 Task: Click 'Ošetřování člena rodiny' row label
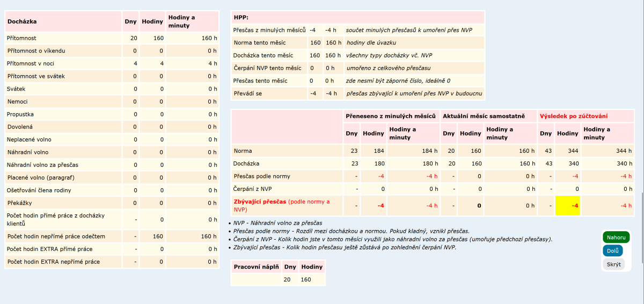coord(39,190)
